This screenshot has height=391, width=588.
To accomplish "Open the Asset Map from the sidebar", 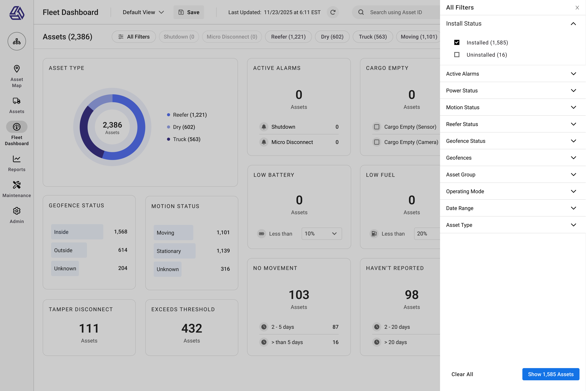I will [x=16, y=73].
